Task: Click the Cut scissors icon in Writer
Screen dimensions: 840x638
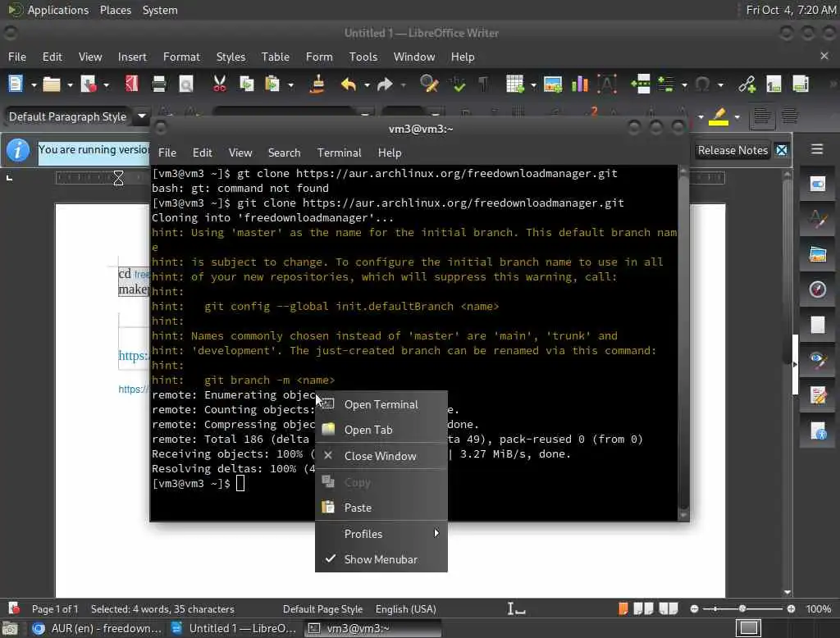Action: [x=219, y=84]
